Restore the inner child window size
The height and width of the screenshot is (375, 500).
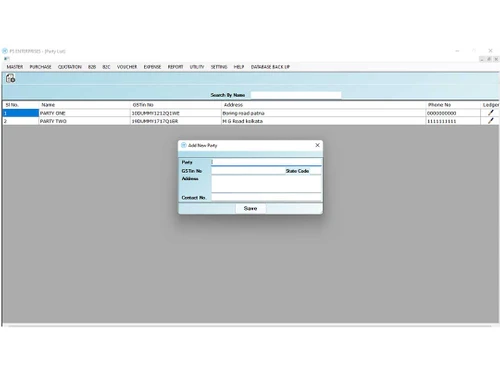pos(489,59)
